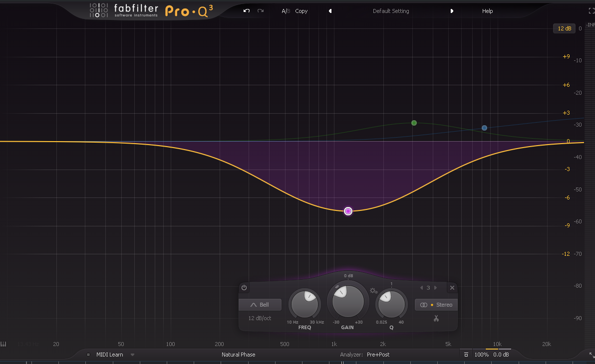Image resolution: width=595 pixels, height=364 pixels.
Task: Delete band 3 with the X button
Action: (x=452, y=288)
